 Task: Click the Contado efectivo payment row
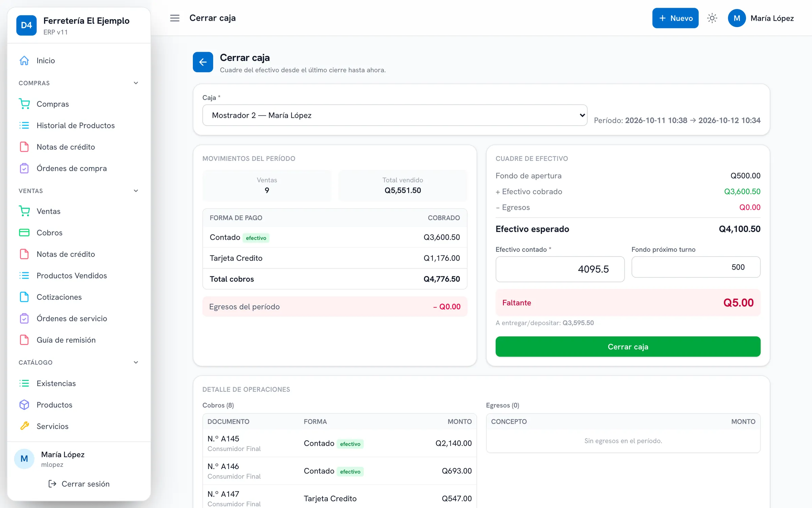tap(335, 237)
